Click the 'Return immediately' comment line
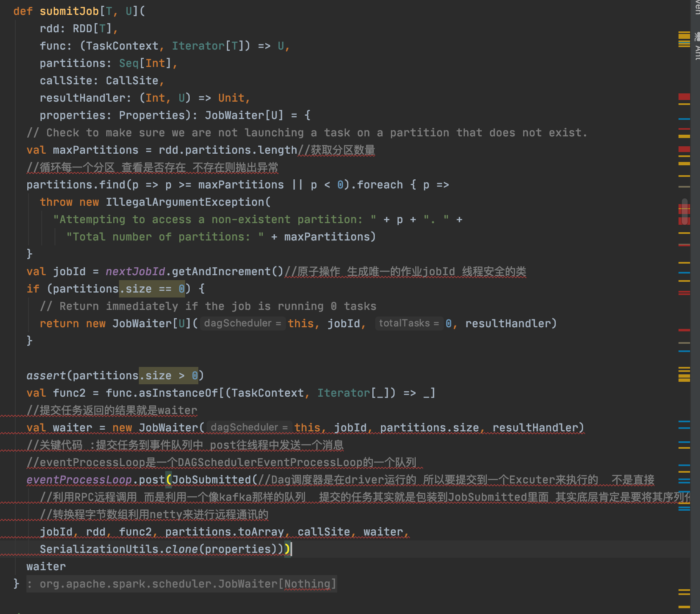 [208, 306]
